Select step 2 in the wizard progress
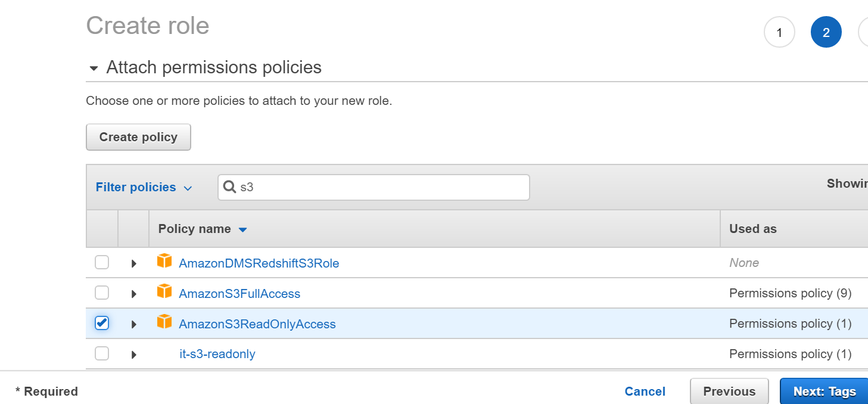This screenshot has height=404, width=868. point(826,33)
